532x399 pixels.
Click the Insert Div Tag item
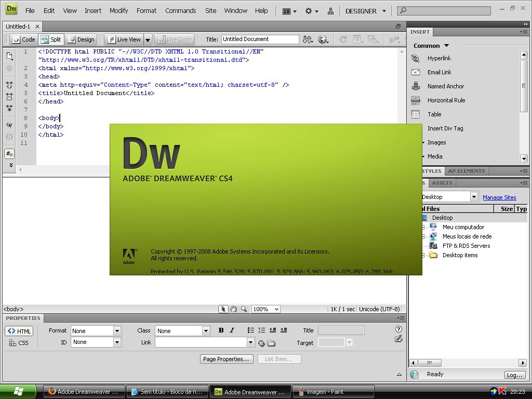point(445,128)
